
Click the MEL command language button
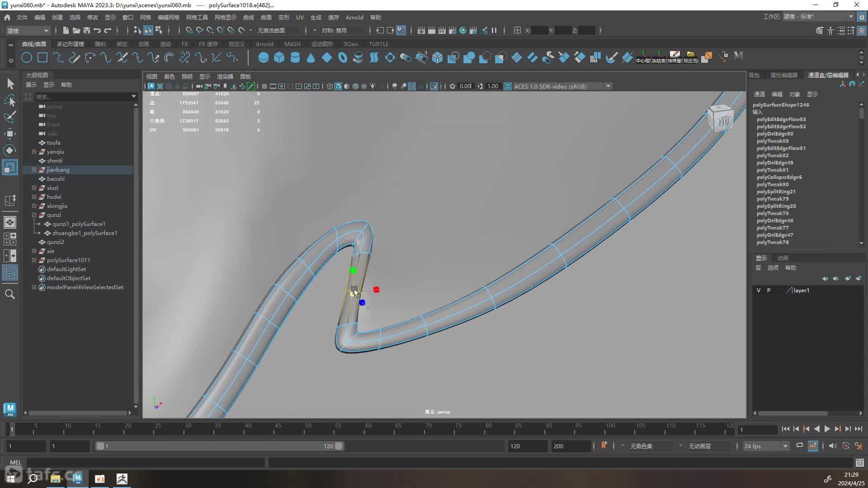click(x=16, y=463)
